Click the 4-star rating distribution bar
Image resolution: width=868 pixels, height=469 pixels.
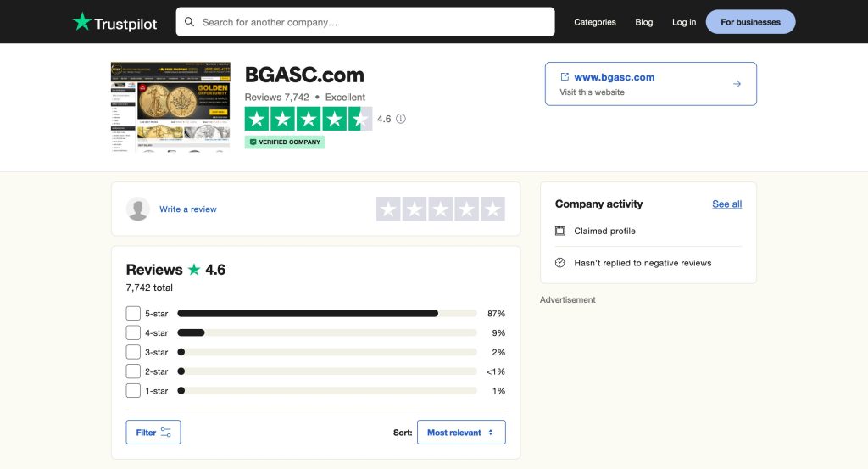point(326,332)
